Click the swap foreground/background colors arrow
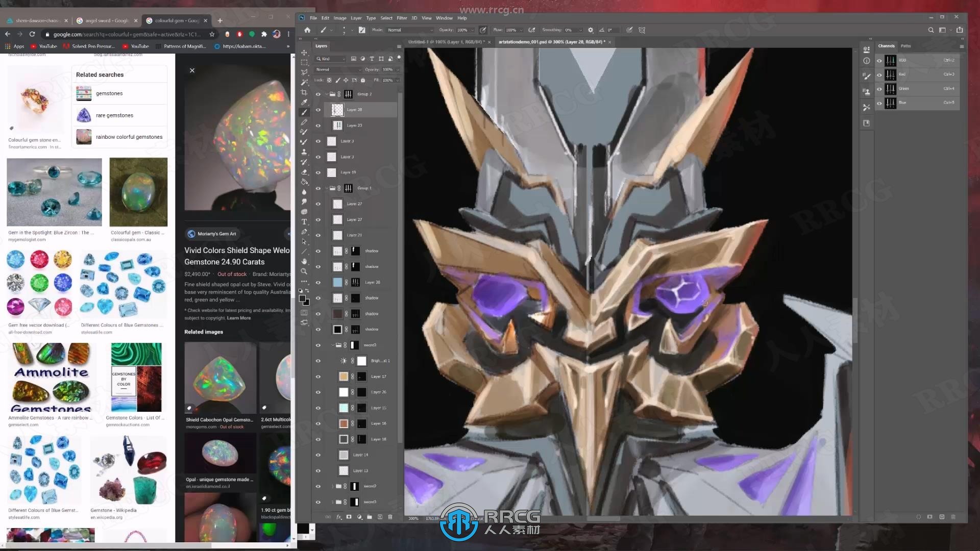This screenshot has height=551, width=980. [x=307, y=291]
